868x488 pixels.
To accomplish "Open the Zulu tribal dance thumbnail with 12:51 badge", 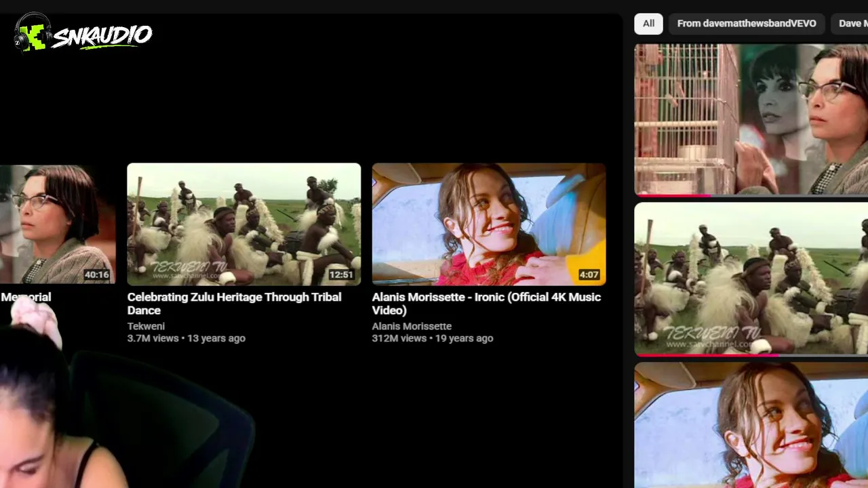I will pyautogui.click(x=244, y=224).
